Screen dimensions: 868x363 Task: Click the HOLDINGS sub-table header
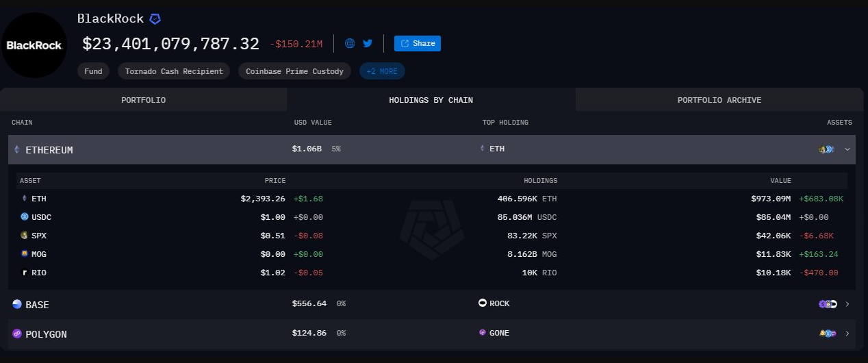point(541,181)
